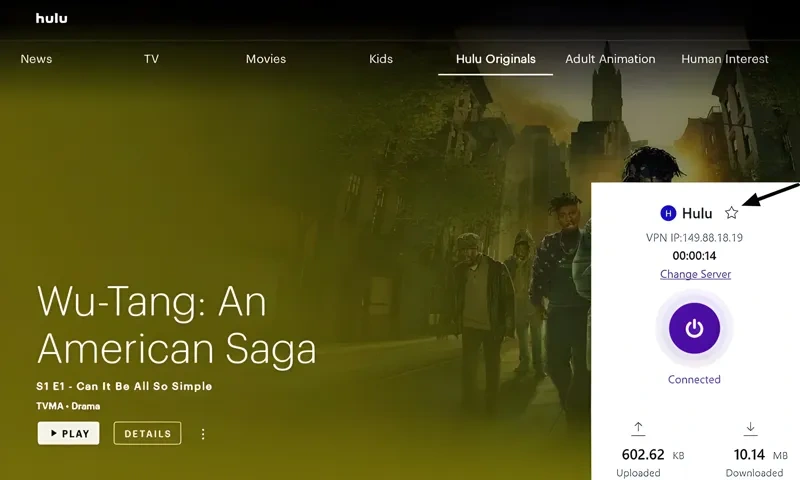Open DETAILS for Wu-Tang show
The height and width of the screenshot is (480, 800).
point(147,434)
